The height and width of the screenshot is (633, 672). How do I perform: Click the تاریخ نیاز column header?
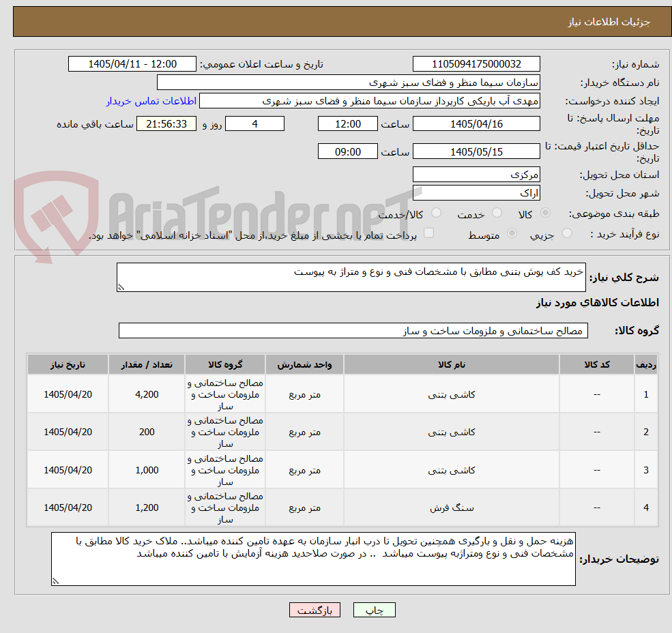[x=68, y=364]
